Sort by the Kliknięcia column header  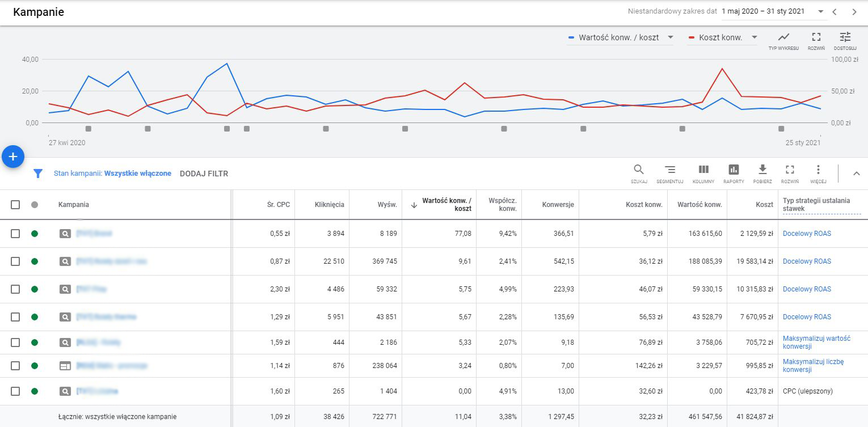pos(329,205)
